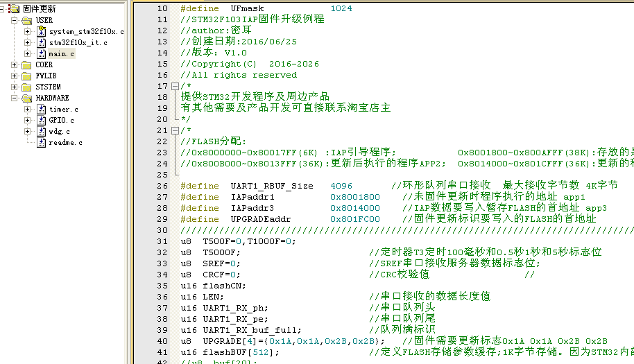Click UART1_RBUF_Size macro name

(272, 186)
